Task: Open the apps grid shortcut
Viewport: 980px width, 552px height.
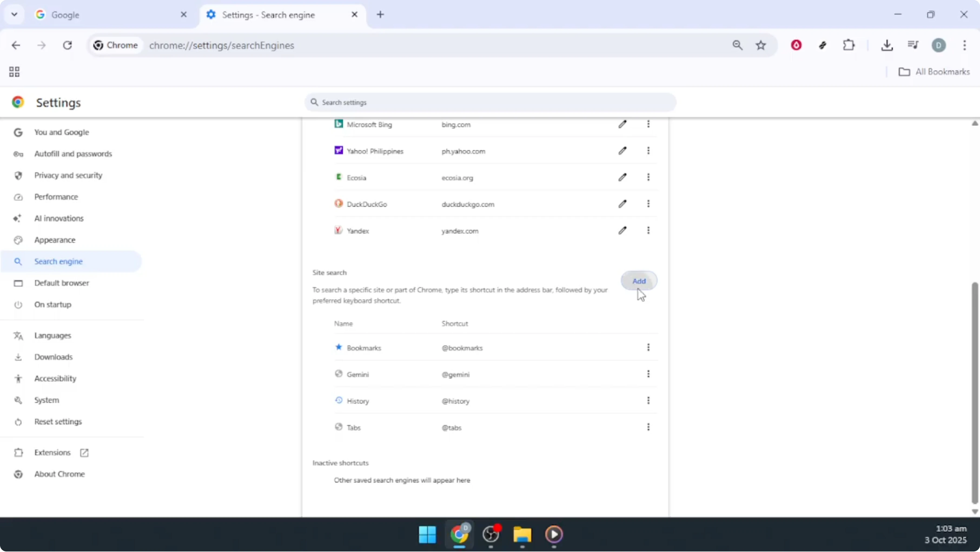Action: [x=14, y=72]
